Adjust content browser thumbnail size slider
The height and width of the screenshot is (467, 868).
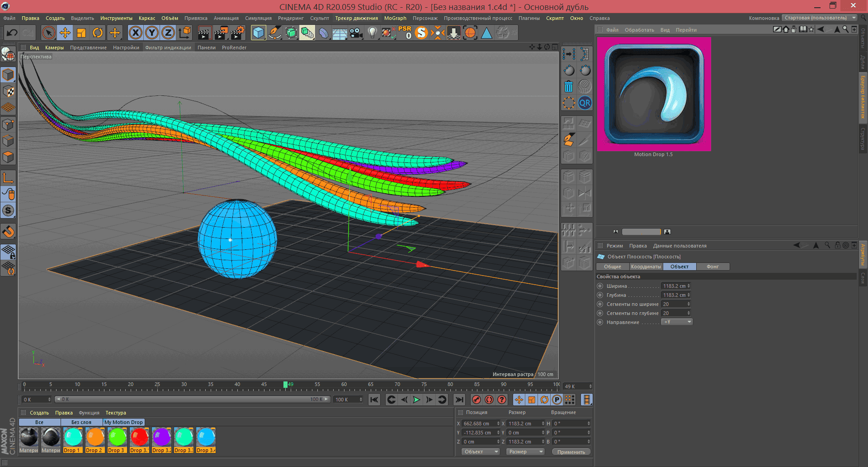pyautogui.click(x=641, y=232)
